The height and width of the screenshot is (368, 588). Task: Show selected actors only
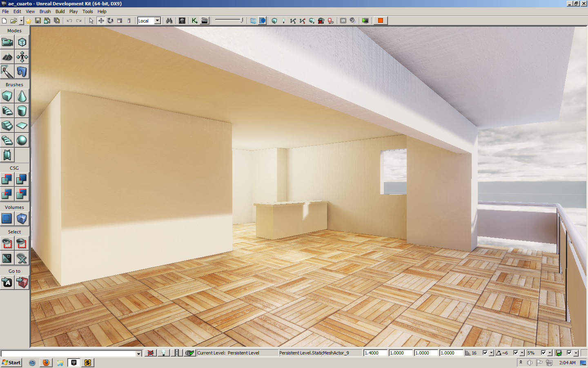coord(7,243)
